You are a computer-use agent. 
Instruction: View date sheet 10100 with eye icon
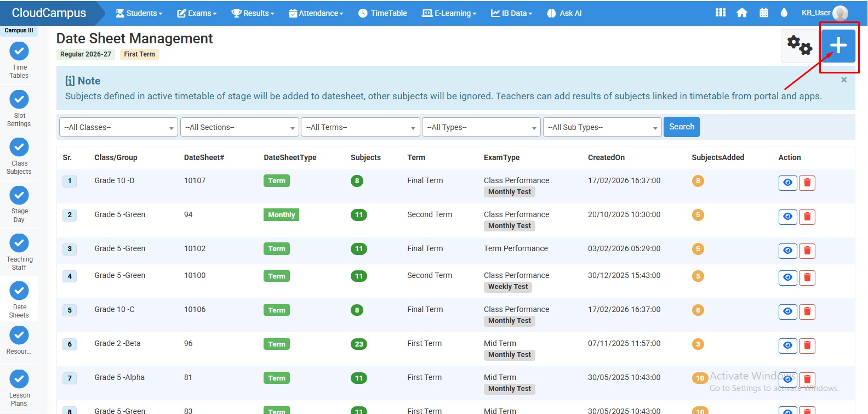787,277
